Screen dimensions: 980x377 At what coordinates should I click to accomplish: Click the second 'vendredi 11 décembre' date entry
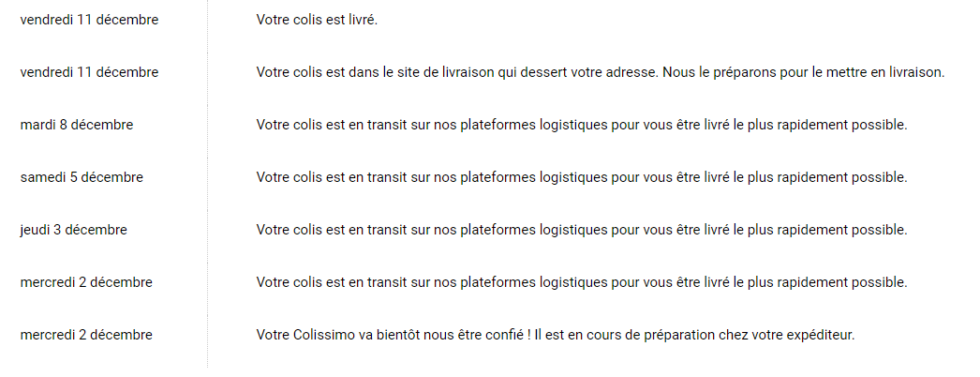coord(89,72)
